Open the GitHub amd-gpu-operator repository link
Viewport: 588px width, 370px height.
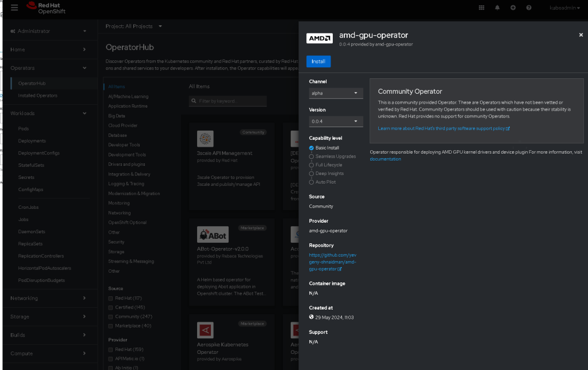[x=333, y=262]
